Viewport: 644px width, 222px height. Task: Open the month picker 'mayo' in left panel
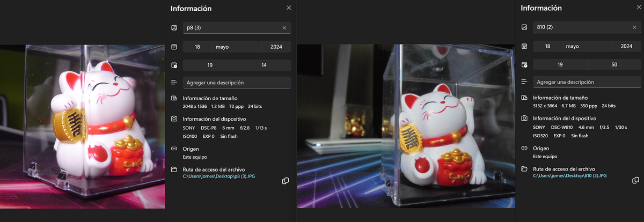coord(236,47)
